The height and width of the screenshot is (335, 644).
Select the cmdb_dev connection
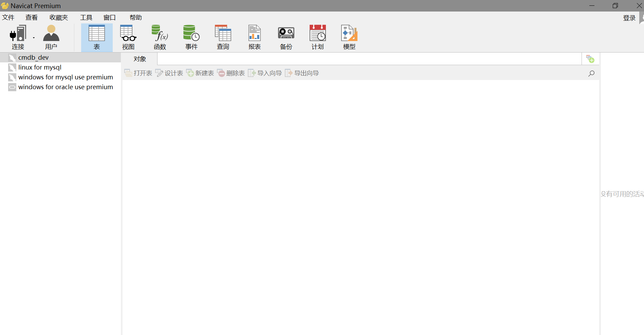(60, 57)
